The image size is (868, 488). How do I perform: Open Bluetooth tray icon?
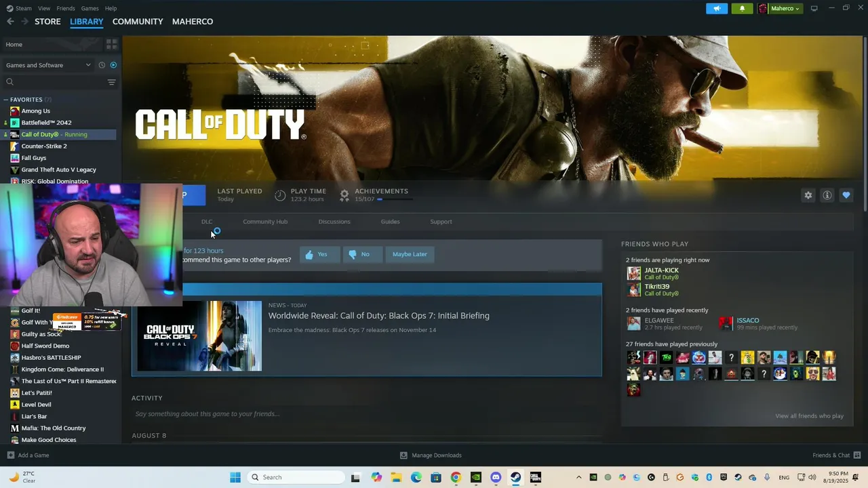point(709,477)
